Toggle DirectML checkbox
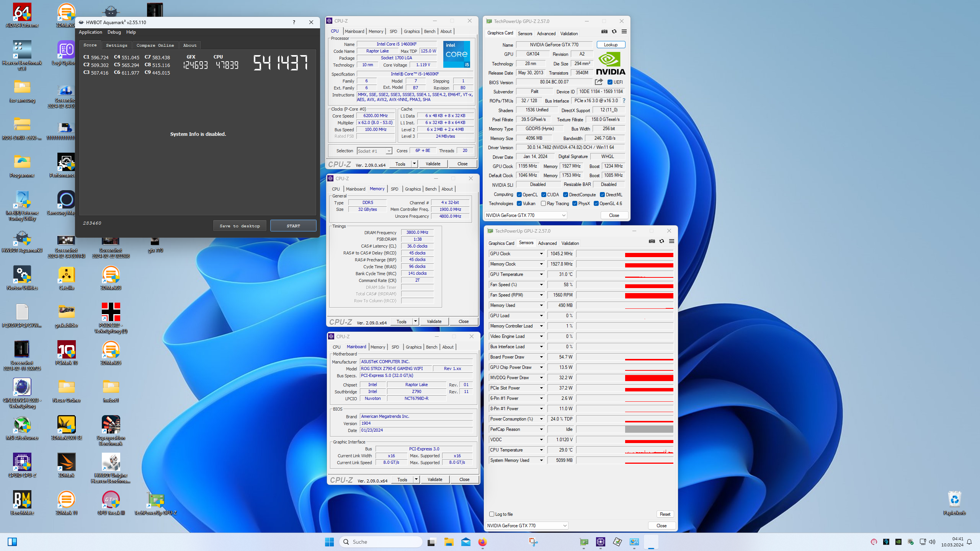Viewport: 980px width, 551px height. [602, 195]
